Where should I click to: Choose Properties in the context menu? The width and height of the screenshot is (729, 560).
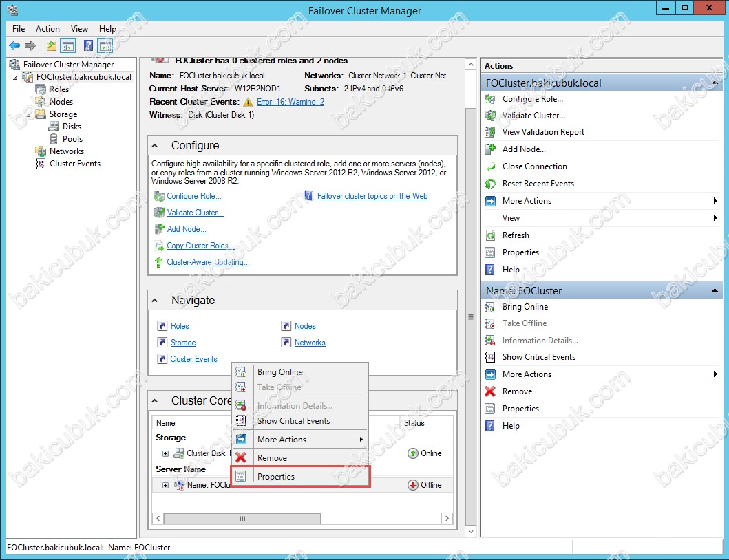300,477
